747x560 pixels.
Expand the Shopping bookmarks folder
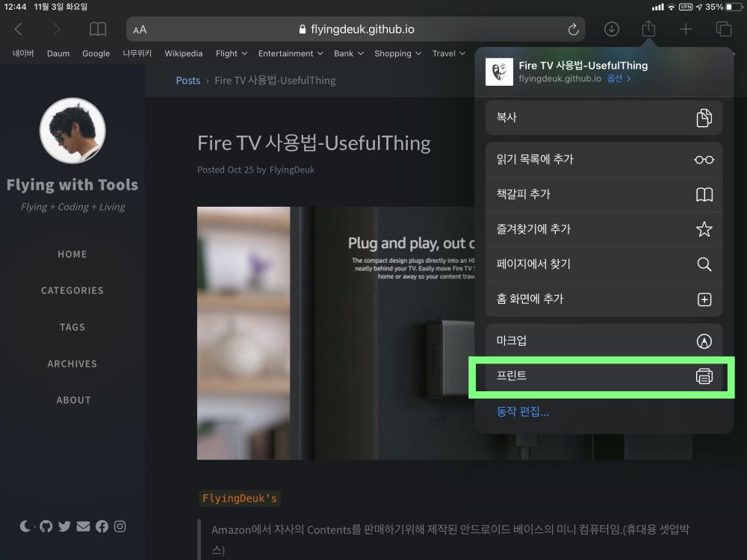tap(397, 54)
